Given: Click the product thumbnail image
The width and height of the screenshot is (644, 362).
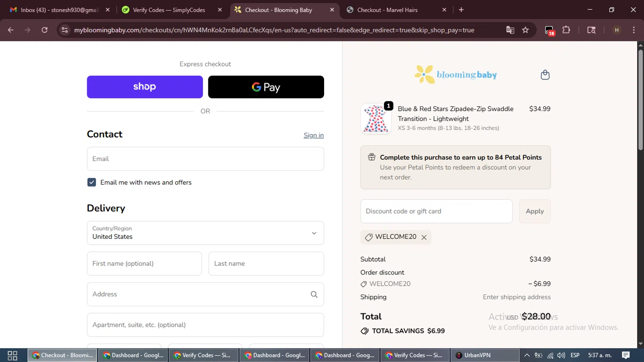Looking at the screenshot, I should [x=376, y=119].
